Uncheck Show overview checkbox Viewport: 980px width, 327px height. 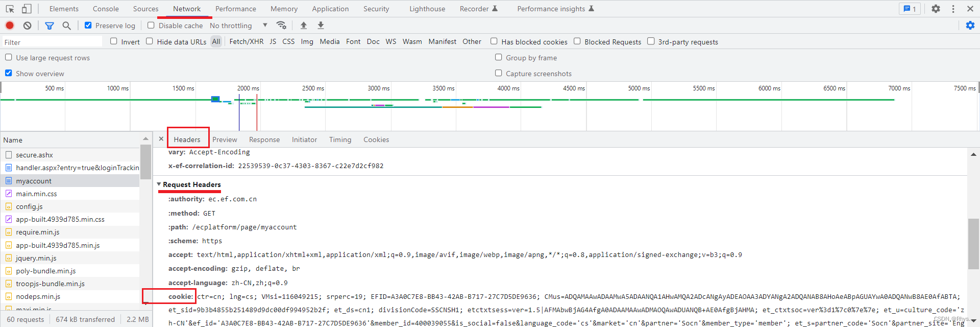pyautogui.click(x=9, y=73)
